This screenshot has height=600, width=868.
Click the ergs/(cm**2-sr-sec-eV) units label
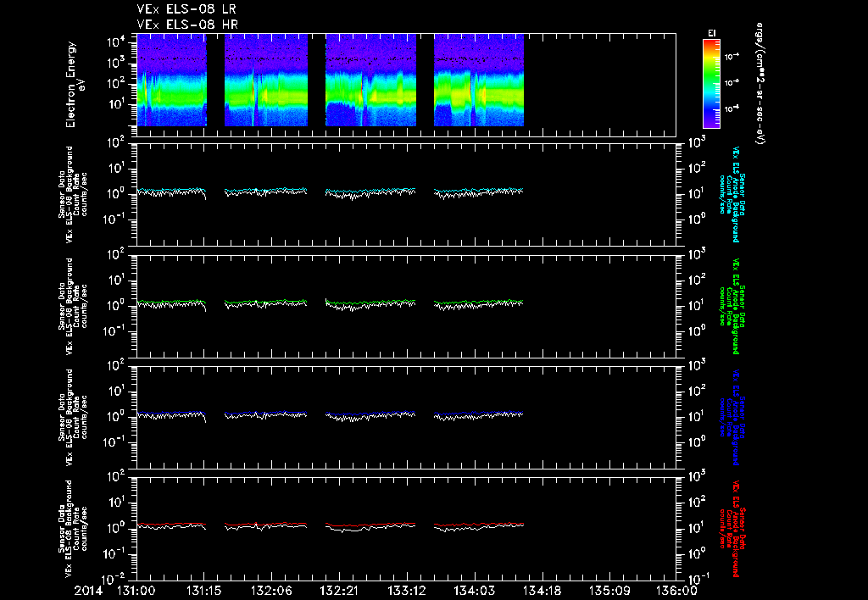pos(760,84)
